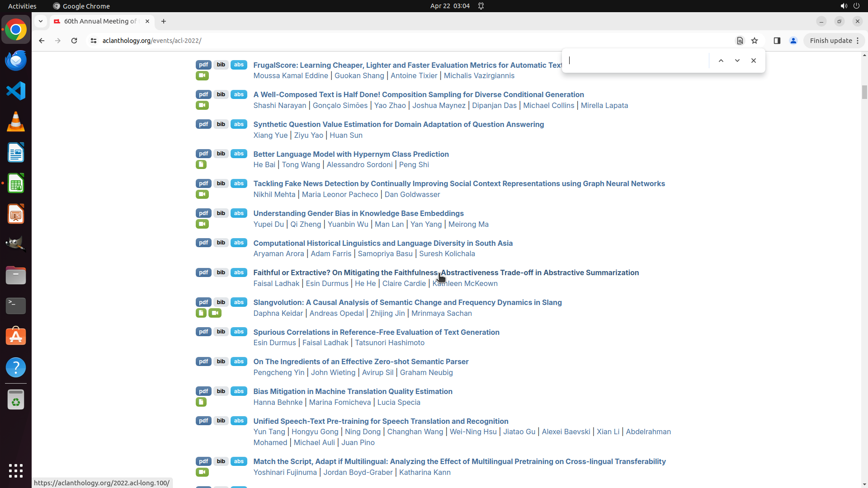
Task: Open pdf for Synthetic Question Value Estimation
Action: point(203,124)
